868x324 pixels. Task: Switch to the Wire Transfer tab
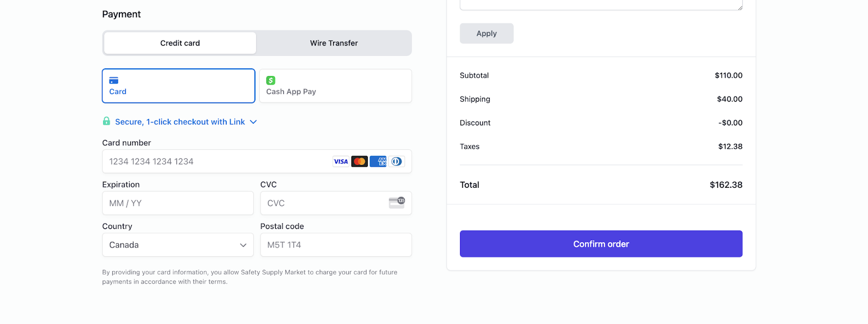(x=333, y=43)
